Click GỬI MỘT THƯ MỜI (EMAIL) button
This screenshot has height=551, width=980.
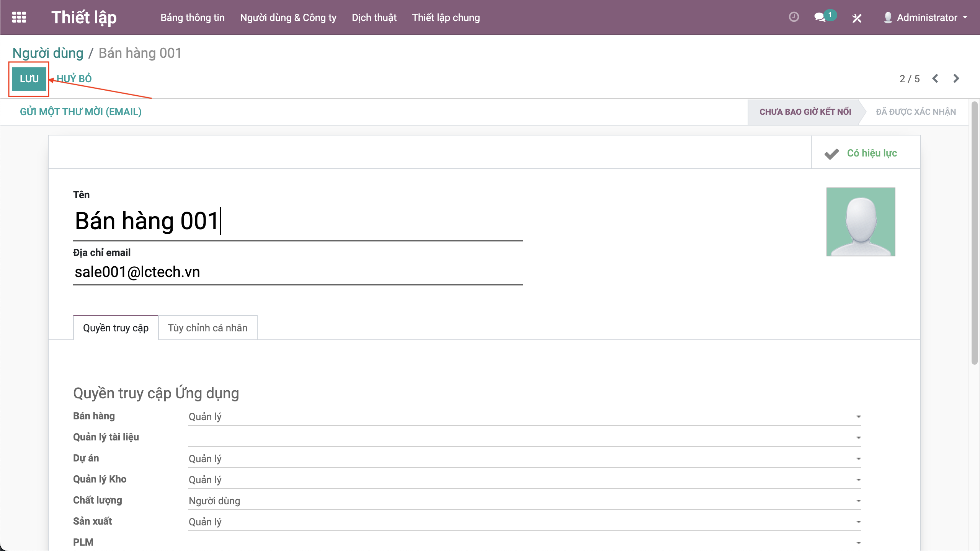coord(81,112)
